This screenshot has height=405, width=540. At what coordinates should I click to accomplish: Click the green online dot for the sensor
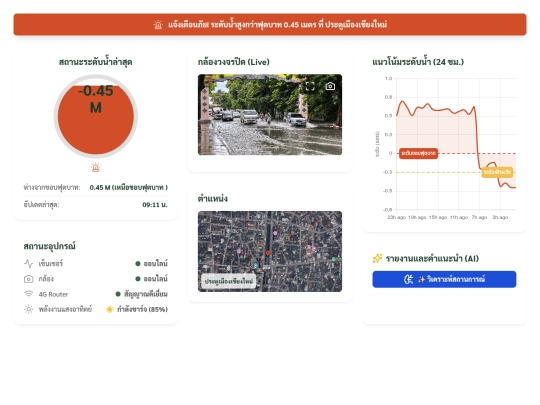click(138, 263)
